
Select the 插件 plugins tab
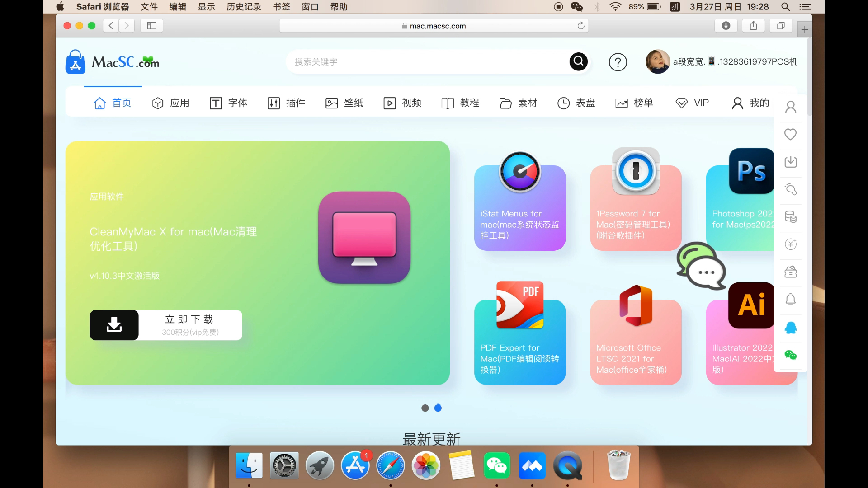pos(286,103)
